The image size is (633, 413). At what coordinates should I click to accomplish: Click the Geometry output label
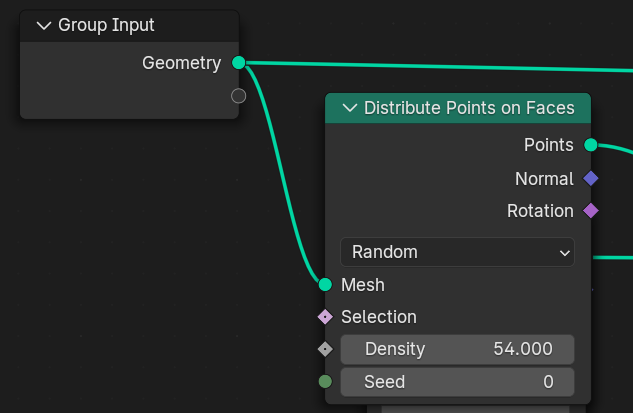[182, 63]
